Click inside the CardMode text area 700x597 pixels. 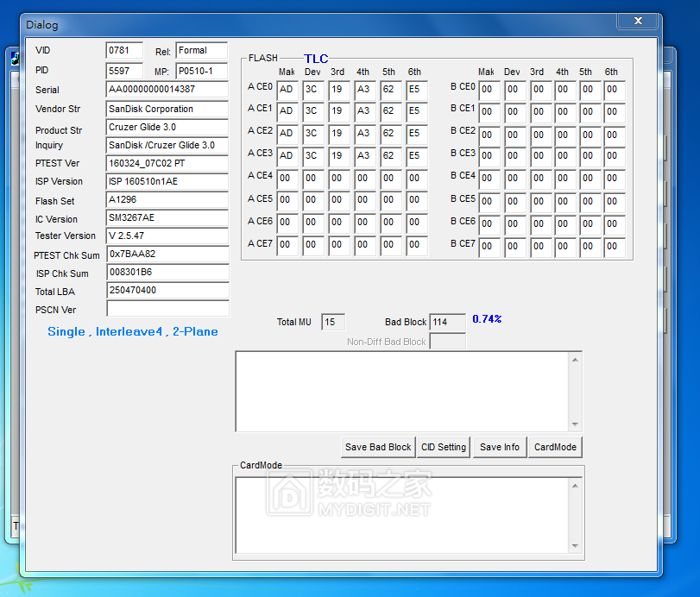click(x=401, y=515)
